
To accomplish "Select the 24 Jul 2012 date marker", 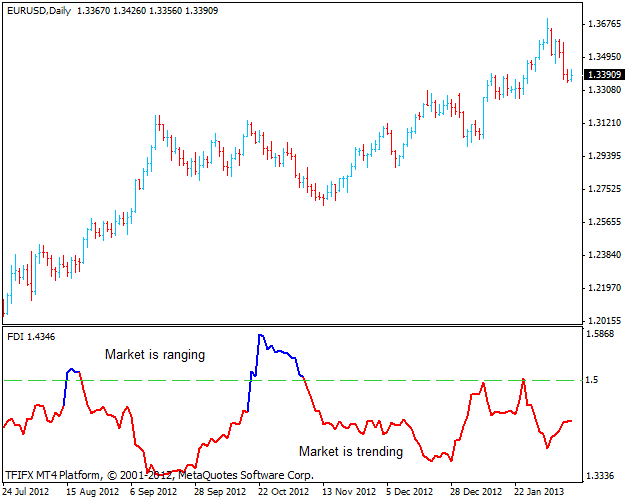I will pos(26,491).
